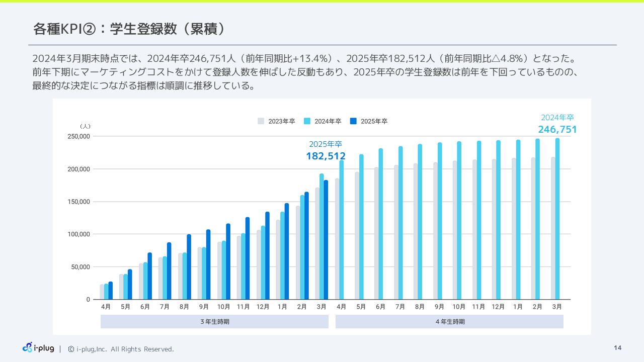Image resolution: width=644 pixels, height=362 pixels.
Task: Click the 2023年卒 legend text label
Action: click(x=281, y=121)
